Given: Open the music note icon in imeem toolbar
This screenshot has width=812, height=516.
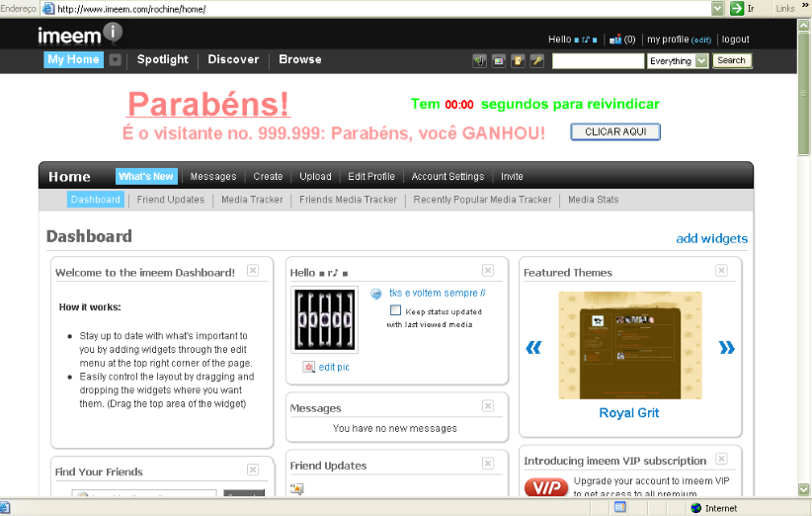Looking at the screenshot, I should click(x=479, y=61).
